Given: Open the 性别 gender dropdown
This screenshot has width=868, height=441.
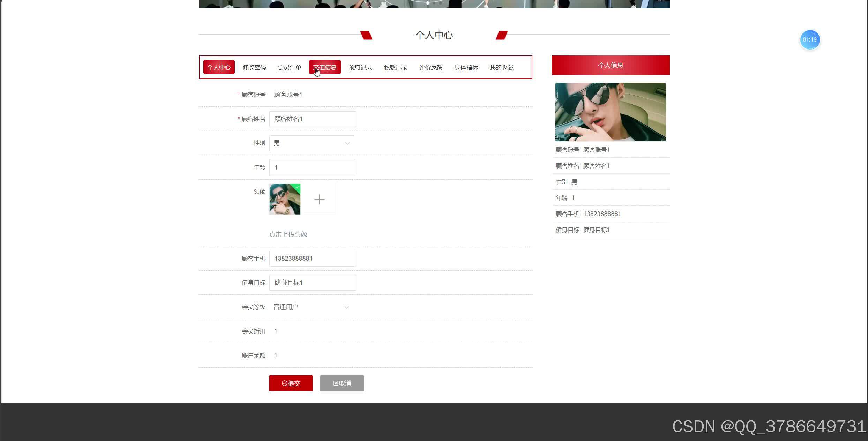Looking at the screenshot, I should pyautogui.click(x=312, y=143).
